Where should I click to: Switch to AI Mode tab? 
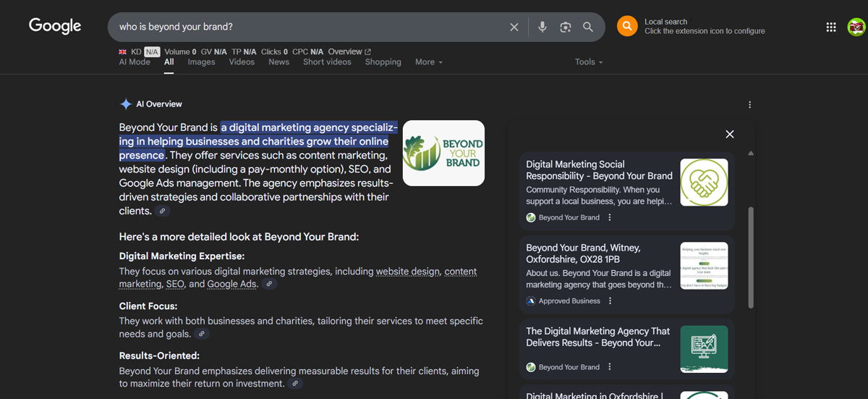pos(135,62)
